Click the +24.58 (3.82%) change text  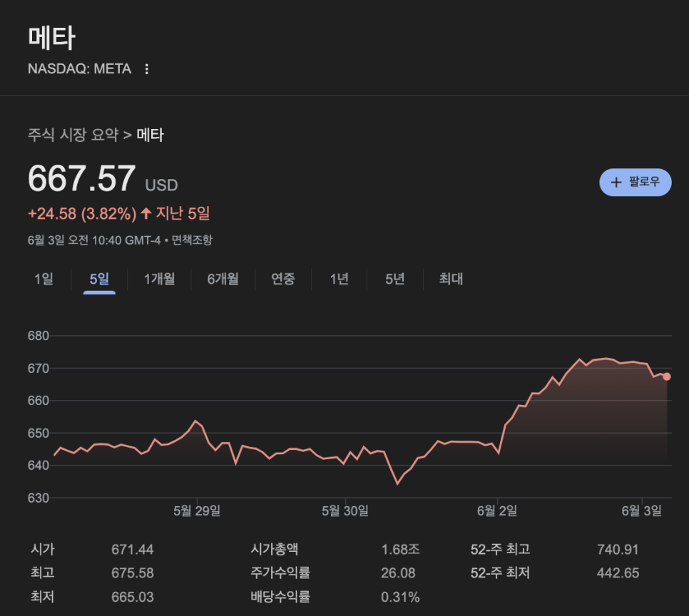(x=82, y=214)
